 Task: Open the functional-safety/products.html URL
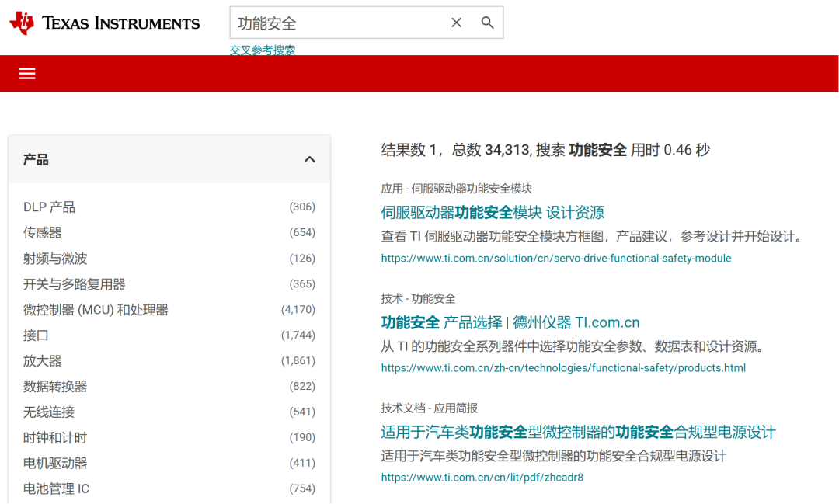point(563,368)
